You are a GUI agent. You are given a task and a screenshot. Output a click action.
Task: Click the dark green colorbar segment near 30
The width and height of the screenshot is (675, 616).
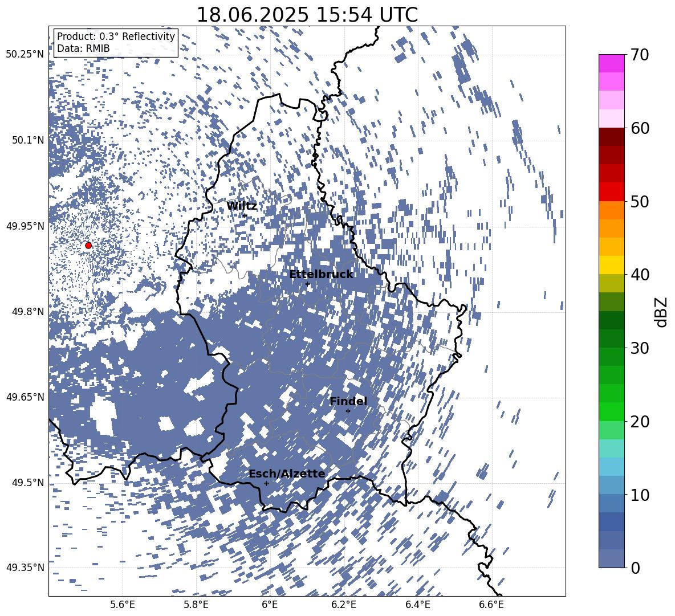611,338
